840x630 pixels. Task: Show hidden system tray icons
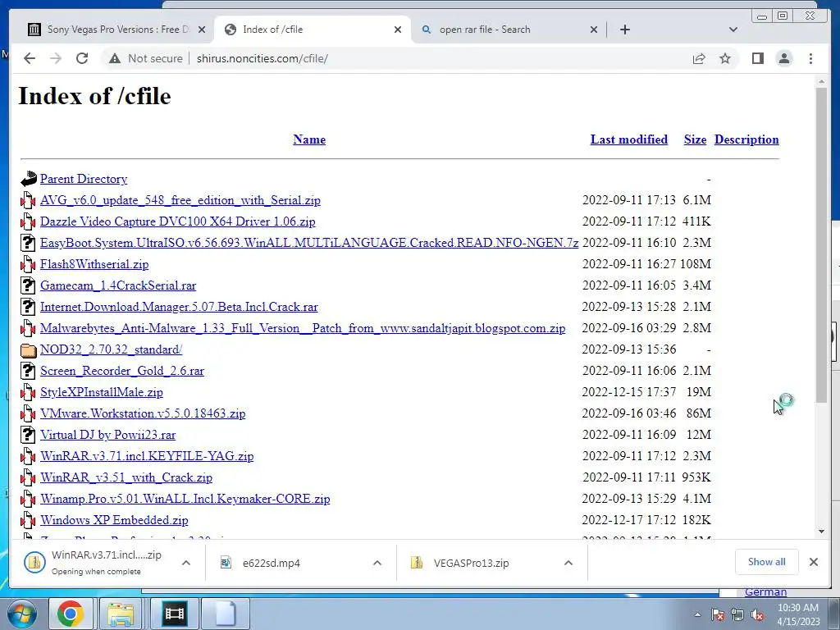coord(697,614)
